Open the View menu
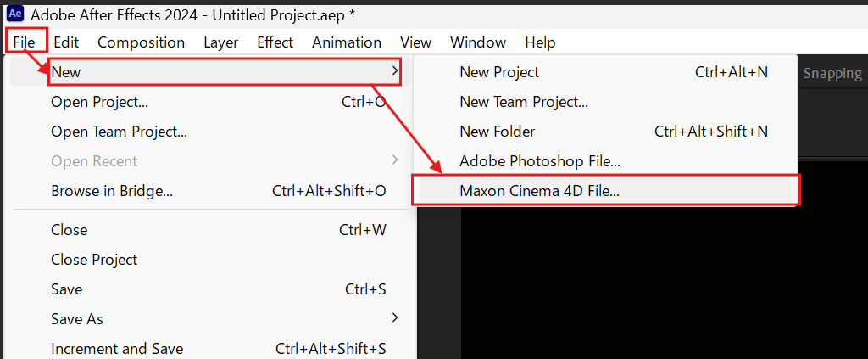This screenshot has height=359, width=868. click(415, 42)
